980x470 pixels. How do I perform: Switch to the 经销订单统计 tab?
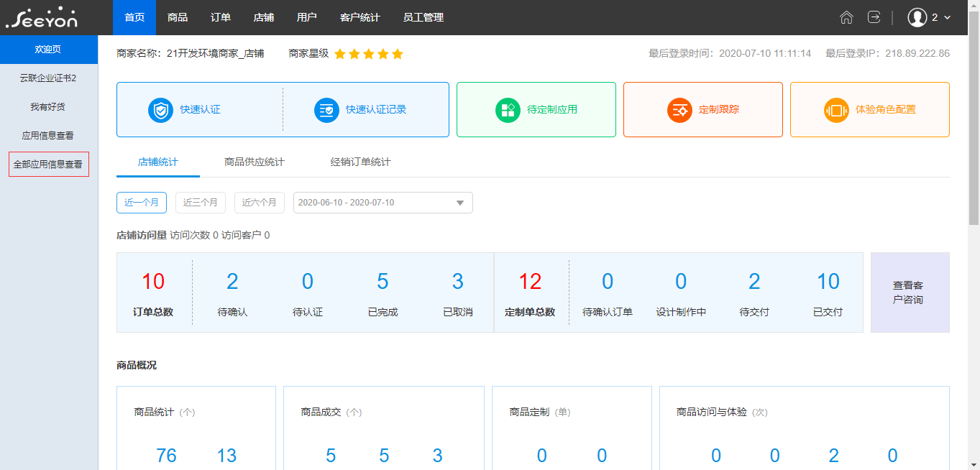(x=361, y=162)
